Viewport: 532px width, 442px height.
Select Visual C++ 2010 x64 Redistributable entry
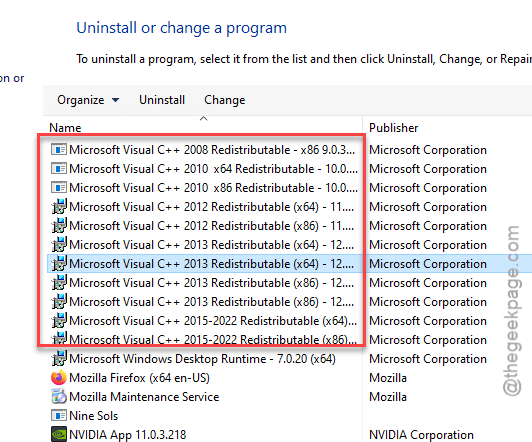pyautogui.click(x=205, y=169)
